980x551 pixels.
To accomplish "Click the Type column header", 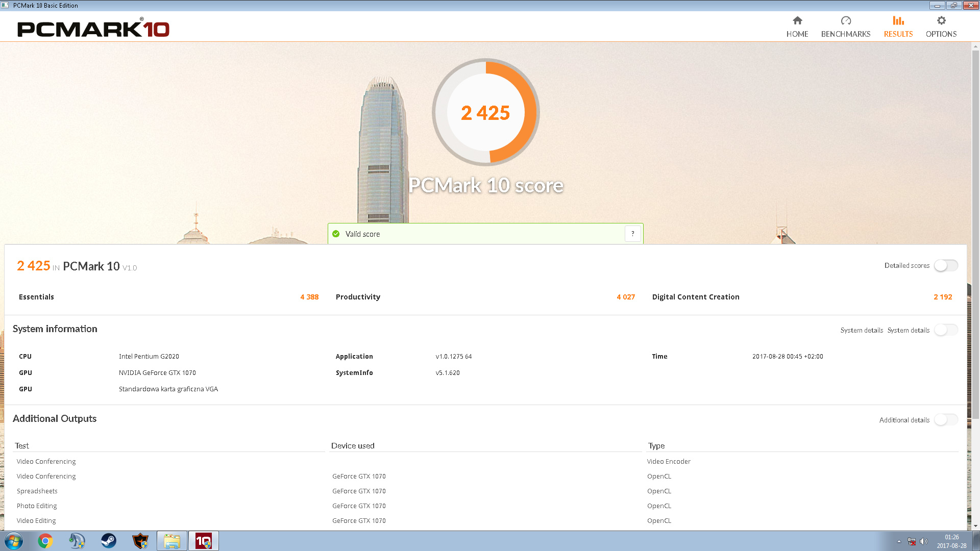I will pyautogui.click(x=656, y=446).
